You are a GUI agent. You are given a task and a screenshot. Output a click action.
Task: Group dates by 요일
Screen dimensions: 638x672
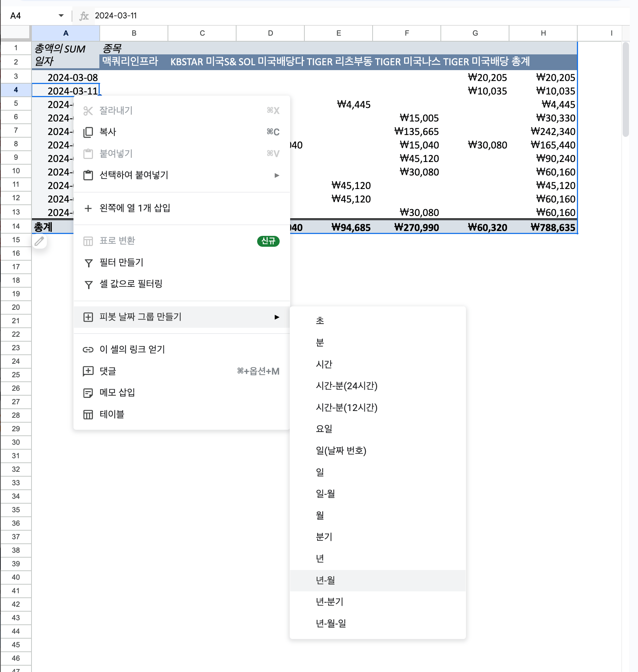(x=378, y=429)
